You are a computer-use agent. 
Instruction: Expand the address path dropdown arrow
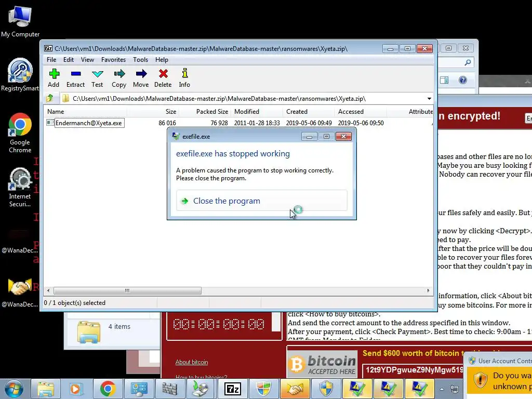429,99
